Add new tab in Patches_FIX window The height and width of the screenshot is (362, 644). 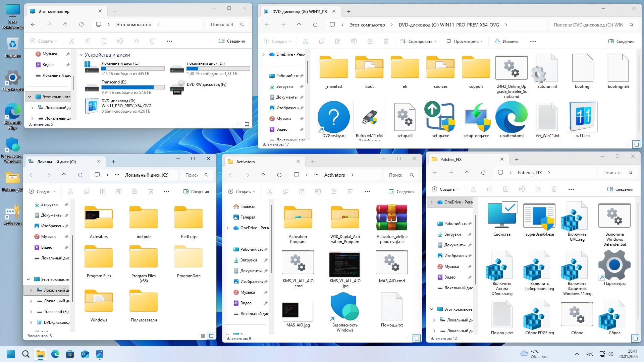click(x=517, y=160)
